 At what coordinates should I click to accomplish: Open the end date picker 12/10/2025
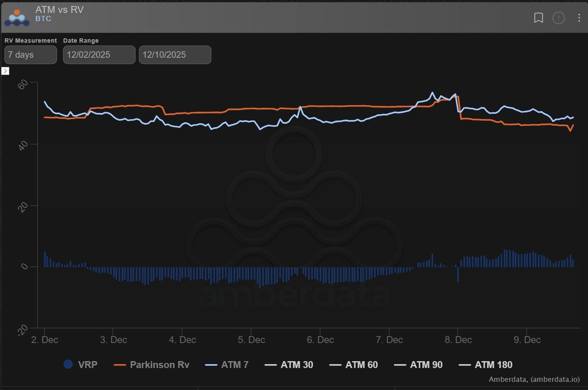coord(175,55)
